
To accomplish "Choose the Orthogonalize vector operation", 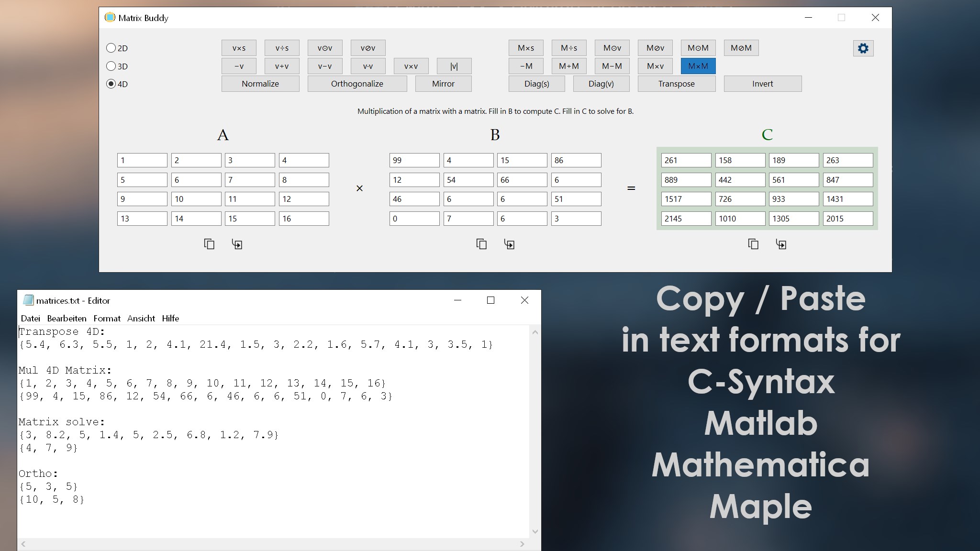I will (357, 84).
